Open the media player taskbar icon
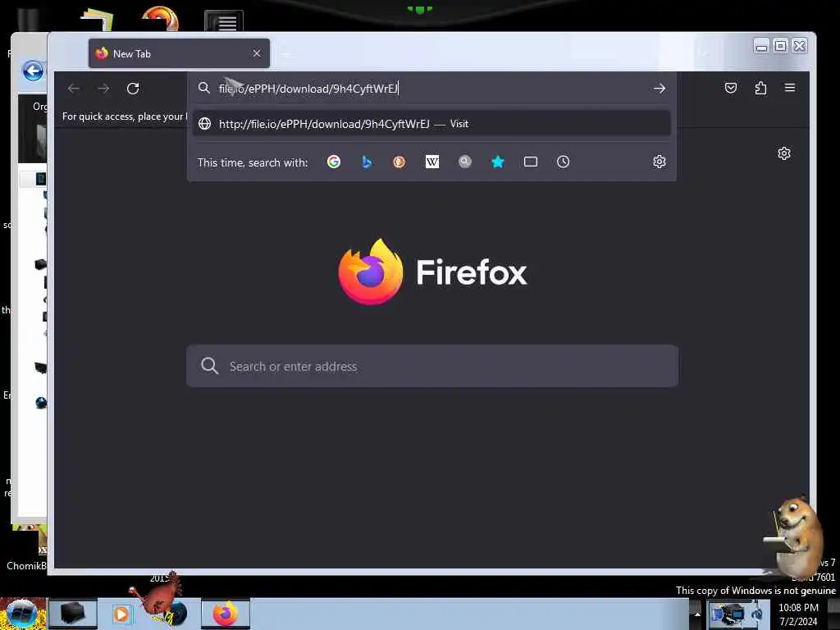 (x=122, y=614)
